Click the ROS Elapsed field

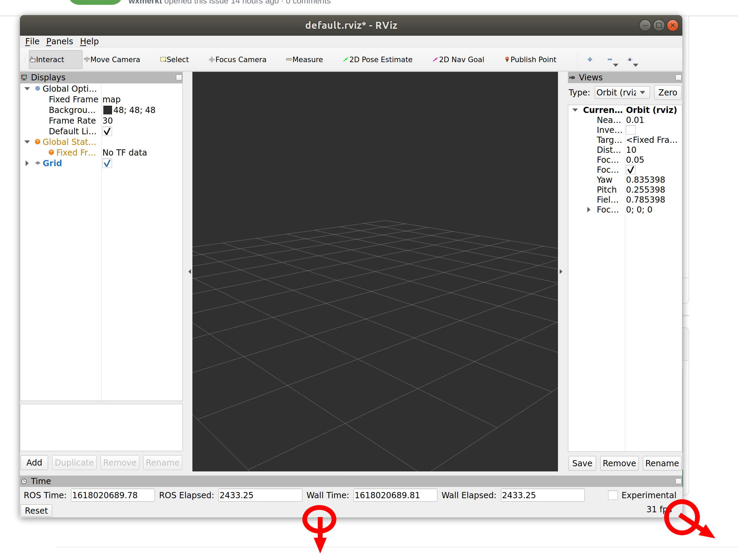click(x=260, y=495)
